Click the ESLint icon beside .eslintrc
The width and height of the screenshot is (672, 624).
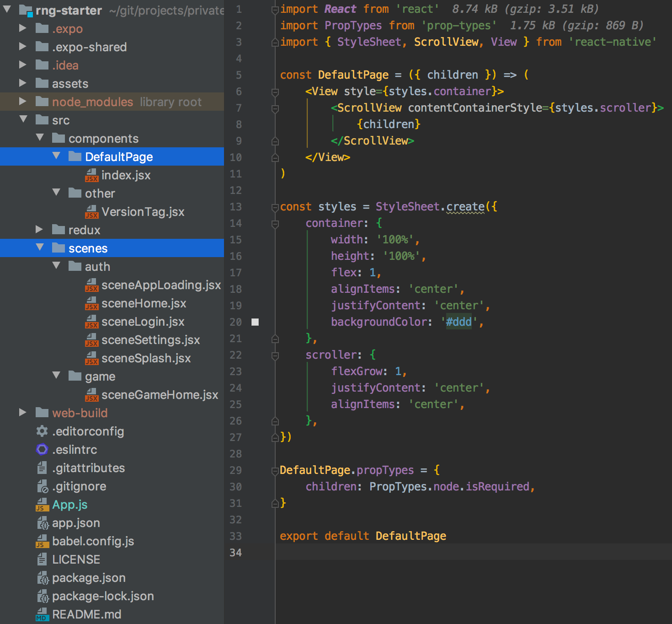click(x=42, y=449)
